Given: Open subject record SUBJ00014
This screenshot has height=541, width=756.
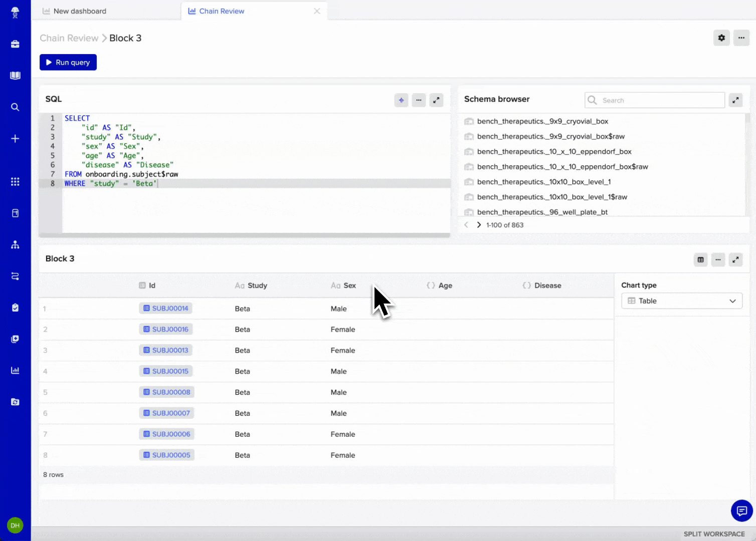Looking at the screenshot, I should (x=166, y=308).
